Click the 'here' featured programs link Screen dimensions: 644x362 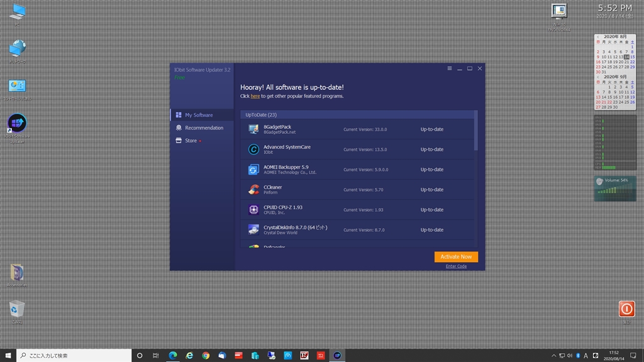click(x=255, y=96)
